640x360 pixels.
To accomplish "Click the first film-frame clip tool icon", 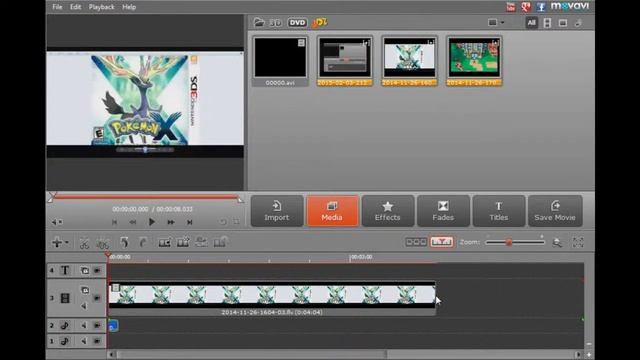I will (164, 243).
